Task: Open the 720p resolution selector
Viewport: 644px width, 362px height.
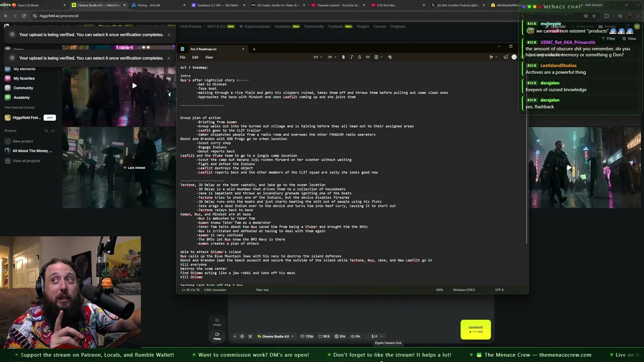Action: click(x=307, y=336)
